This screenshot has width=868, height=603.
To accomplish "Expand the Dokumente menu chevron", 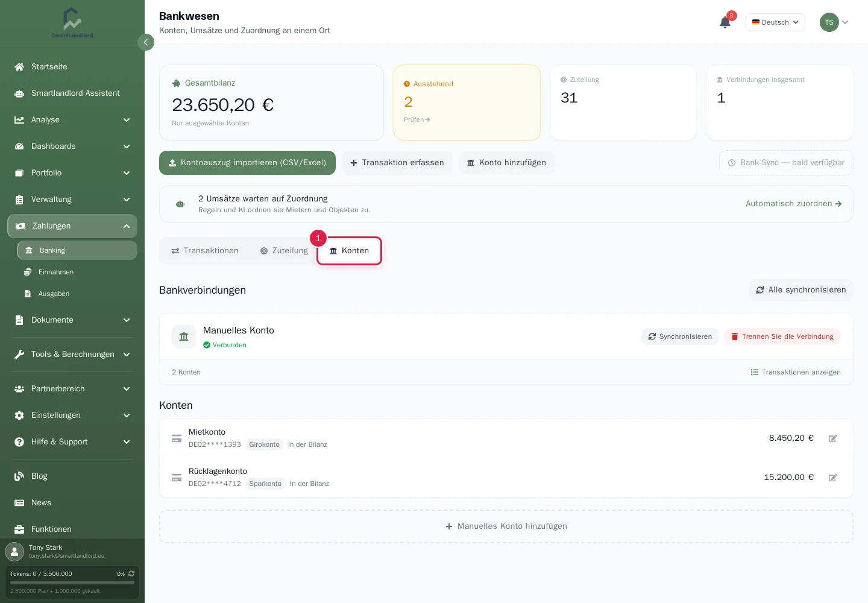I will coord(127,320).
